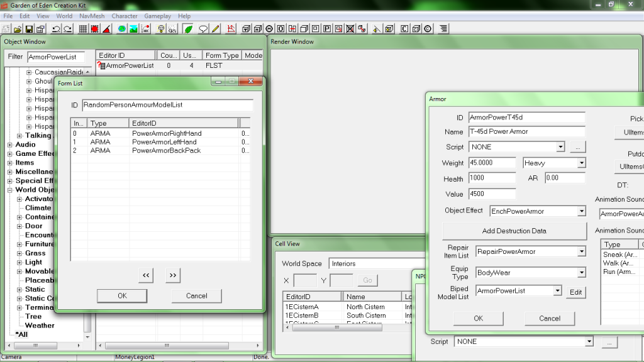Select ArmorPowerList row in Object Window
The width and height of the screenshot is (644, 362).
[179, 65]
